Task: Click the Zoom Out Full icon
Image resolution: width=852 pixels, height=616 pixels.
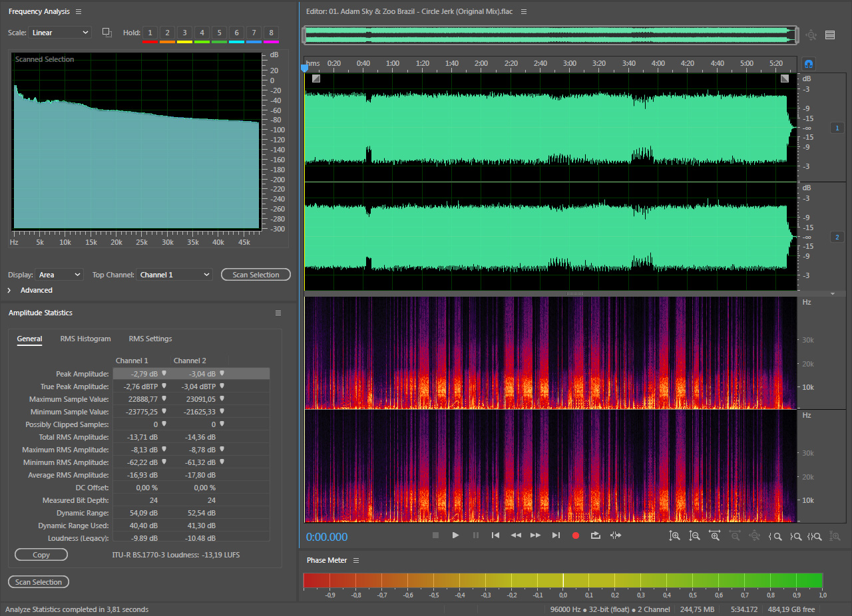Action: (x=755, y=536)
